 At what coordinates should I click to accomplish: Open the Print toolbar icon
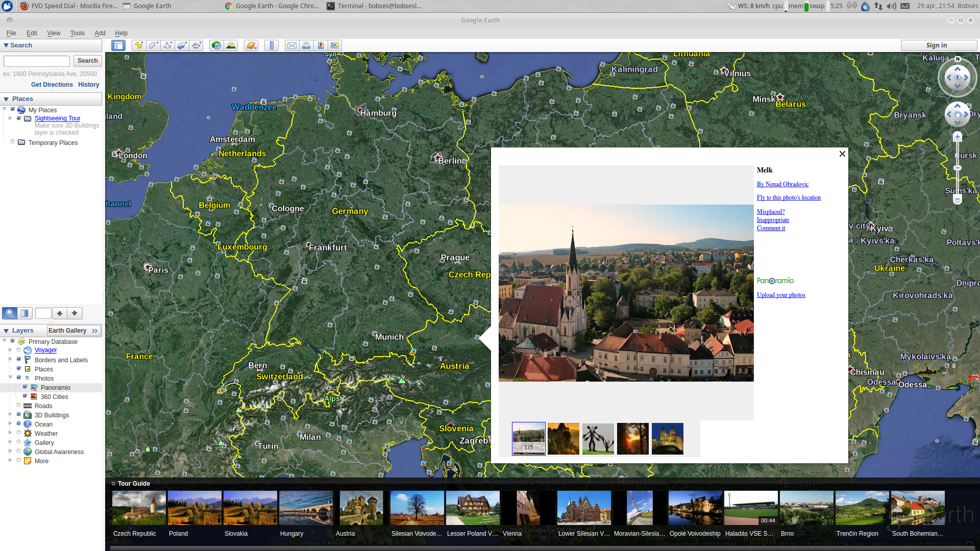[x=306, y=45]
